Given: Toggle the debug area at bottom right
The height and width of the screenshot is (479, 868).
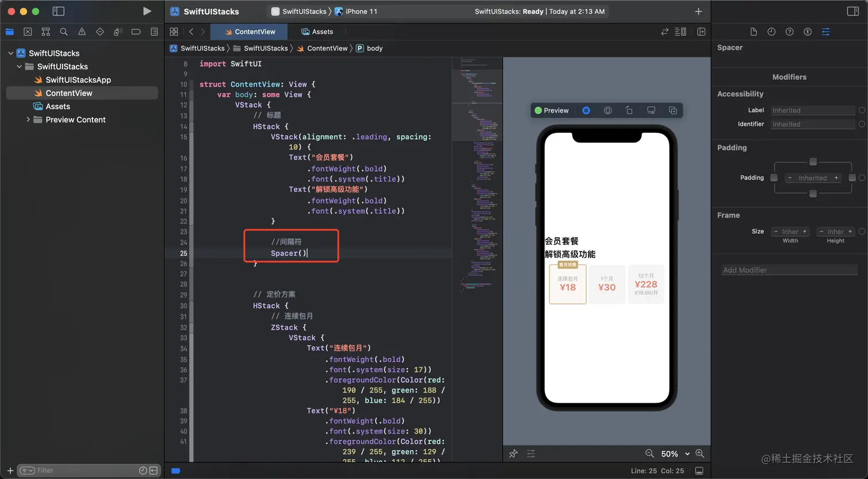Looking at the screenshot, I should click(x=699, y=471).
